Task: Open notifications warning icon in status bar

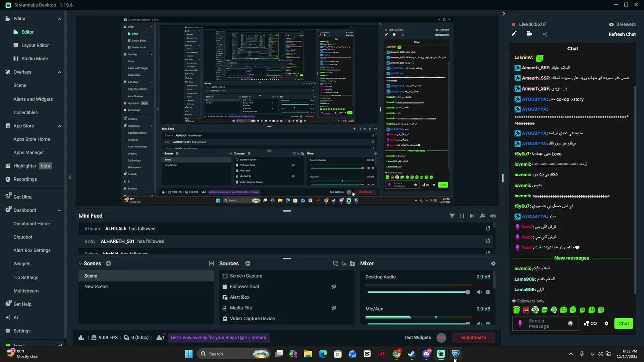Action: (x=160, y=338)
